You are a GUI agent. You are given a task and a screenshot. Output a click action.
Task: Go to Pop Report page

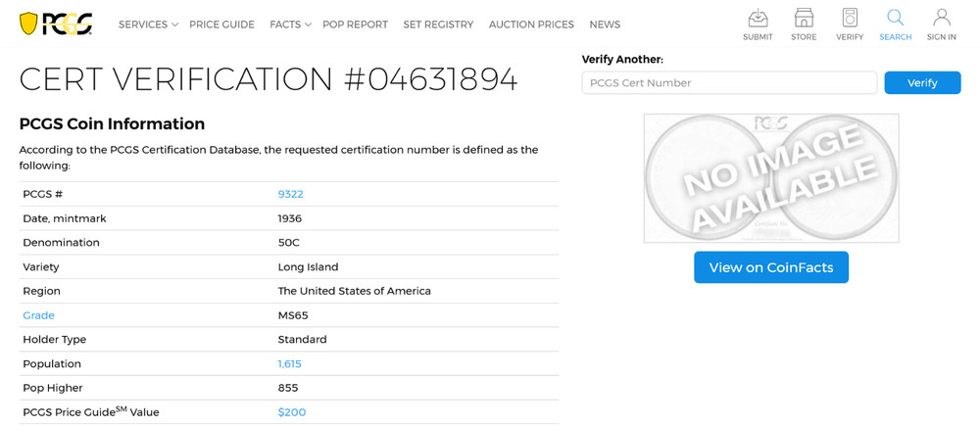pos(355,24)
